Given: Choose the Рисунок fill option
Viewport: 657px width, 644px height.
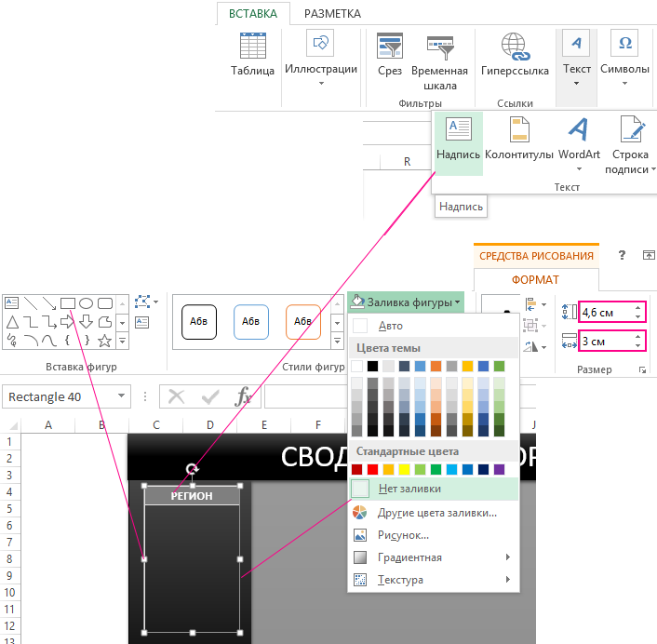Looking at the screenshot, I should coord(402,535).
